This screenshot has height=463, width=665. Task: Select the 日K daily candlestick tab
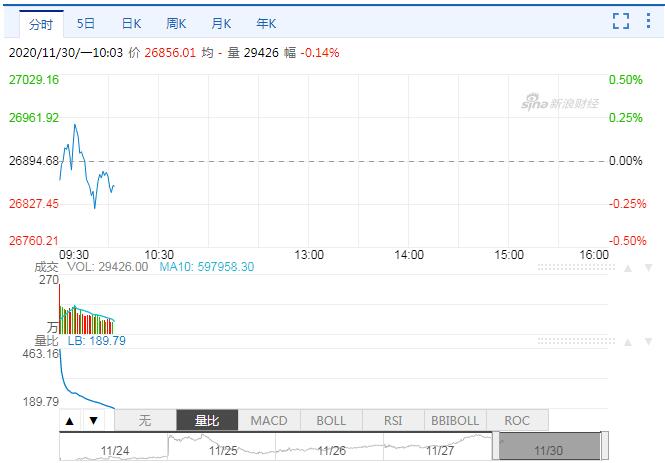point(131,23)
